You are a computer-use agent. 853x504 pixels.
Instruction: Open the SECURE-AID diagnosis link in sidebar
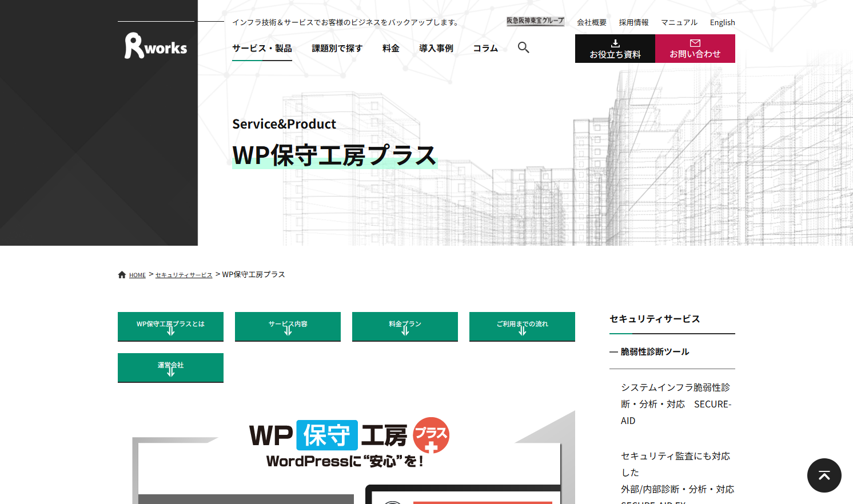pyautogui.click(x=675, y=403)
